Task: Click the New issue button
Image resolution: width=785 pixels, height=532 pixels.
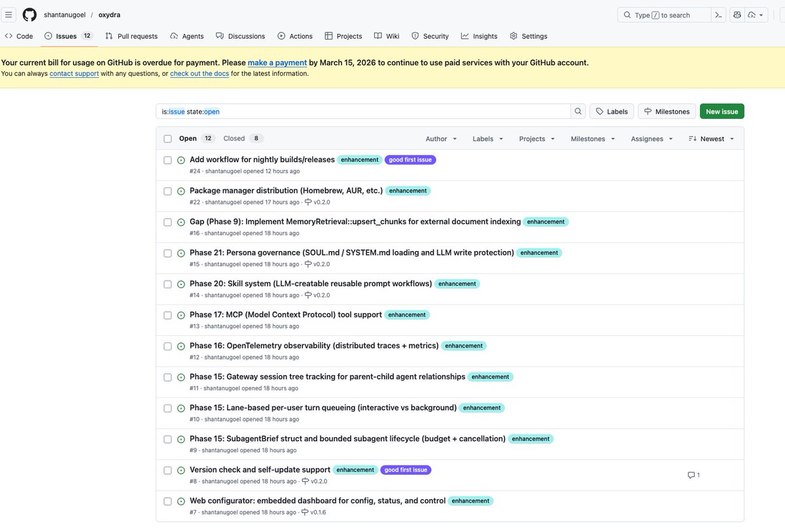Action: click(x=722, y=111)
